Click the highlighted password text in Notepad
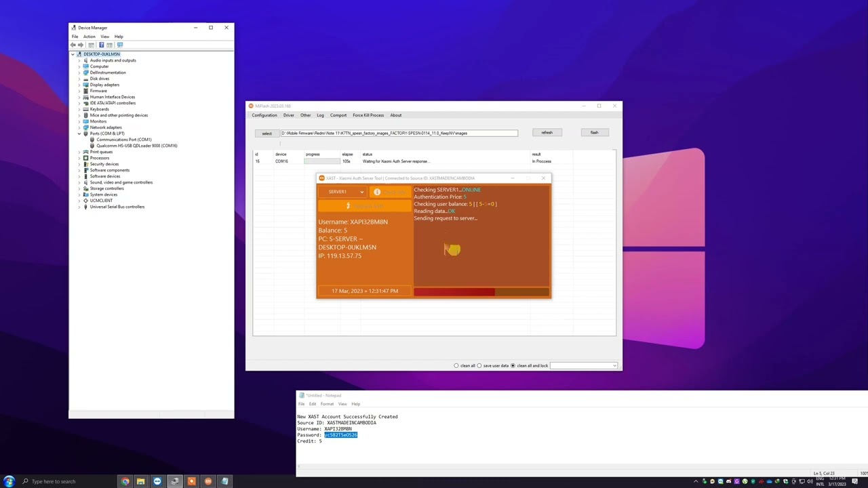The image size is (868, 488). 340,435
